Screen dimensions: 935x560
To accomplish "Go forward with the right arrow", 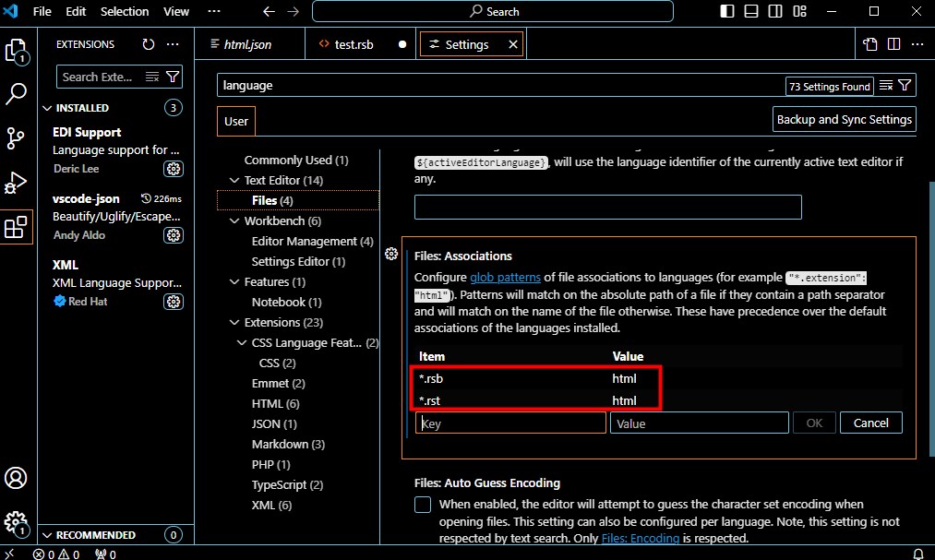I will tap(293, 11).
